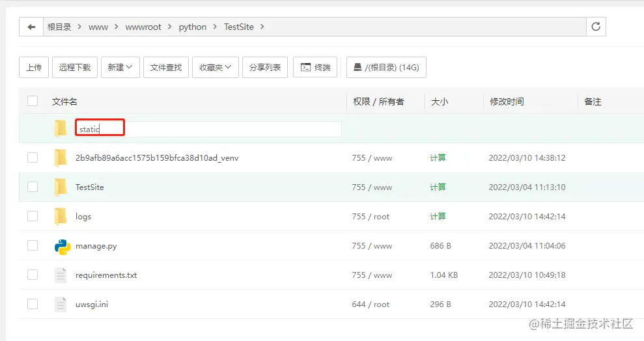644x341 pixels.
Task: Click the file icon for requirements.txt
Action: pyautogui.click(x=61, y=275)
